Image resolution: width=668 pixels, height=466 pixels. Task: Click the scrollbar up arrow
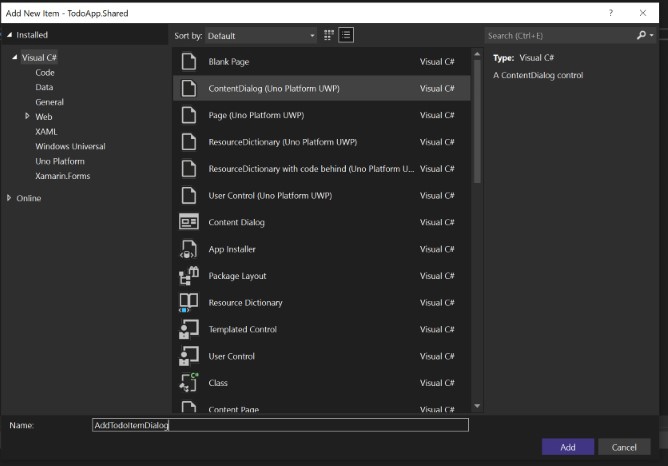[x=477, y=54]
